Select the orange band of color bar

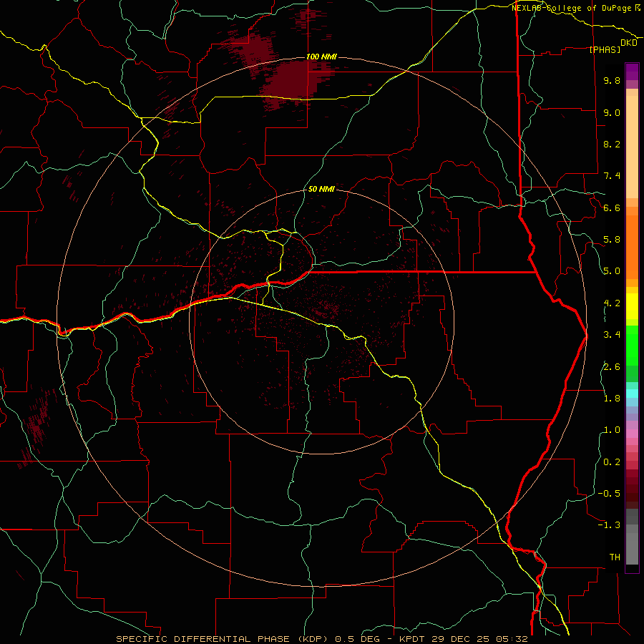tap(632, 246)
